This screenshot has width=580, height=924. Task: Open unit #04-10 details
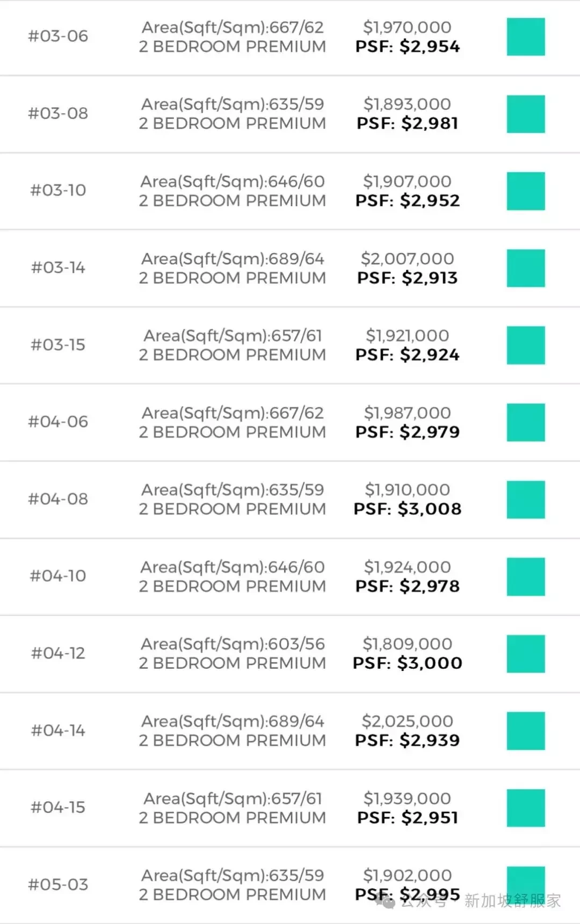click(x=58, y=576)
